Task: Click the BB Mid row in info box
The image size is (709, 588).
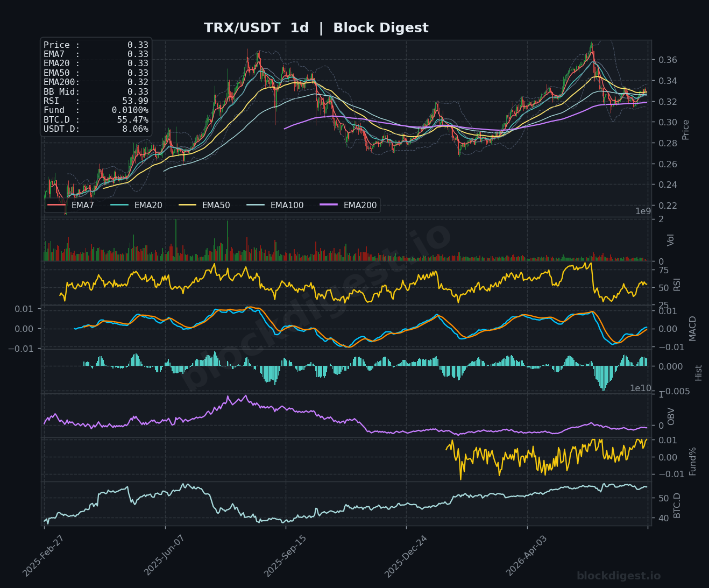Action: (x=96, y=92)
